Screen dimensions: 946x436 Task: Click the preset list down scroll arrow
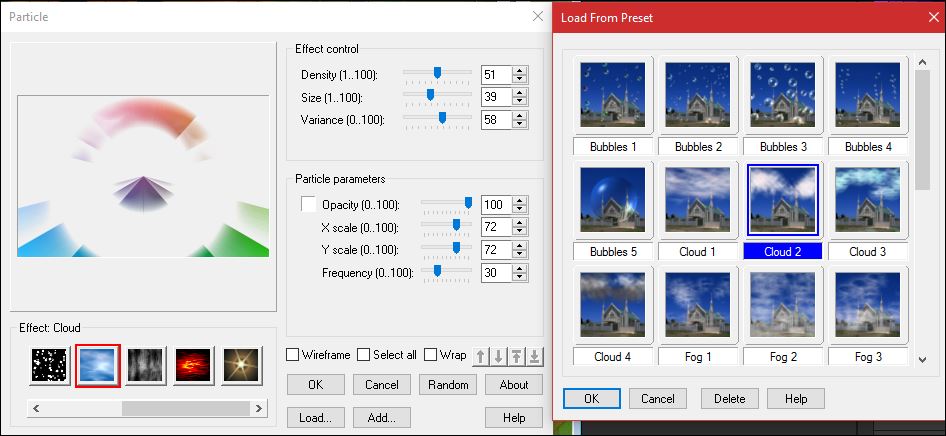point(922,360)
